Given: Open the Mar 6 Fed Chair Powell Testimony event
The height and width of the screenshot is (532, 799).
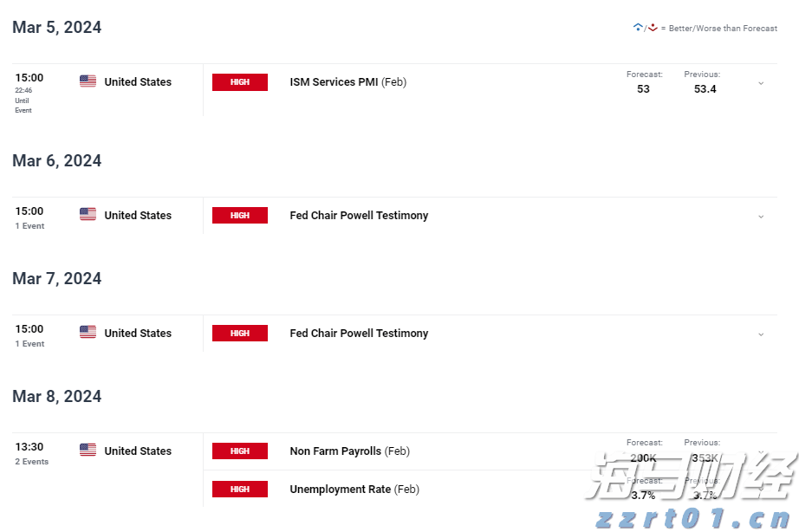Looking at the screenshot, I should (x=359, y=216).
